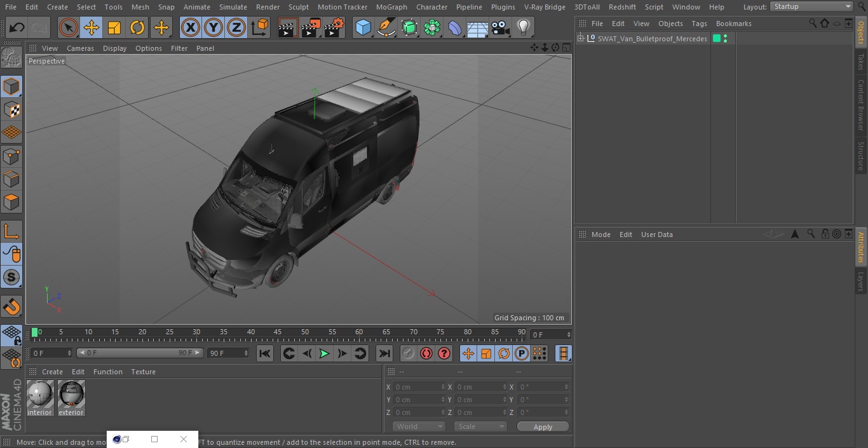The image size is (868, 448).
Task: Open the deformer bend icon
Action: [x=455, y=27]
